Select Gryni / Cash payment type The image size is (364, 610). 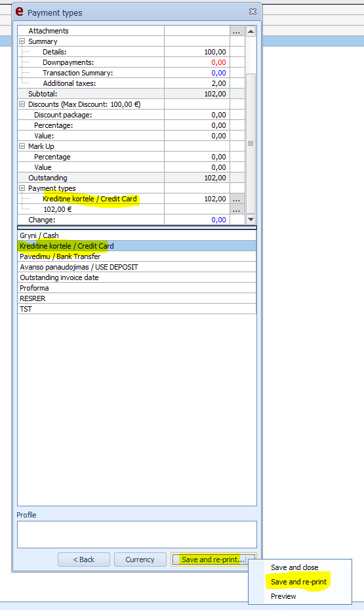(x=137, y=235)
